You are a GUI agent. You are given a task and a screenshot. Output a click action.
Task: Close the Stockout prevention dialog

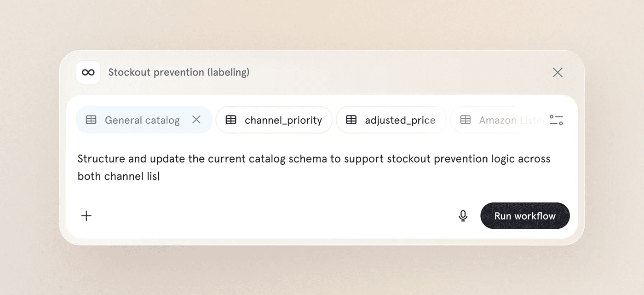pos(558,72)
